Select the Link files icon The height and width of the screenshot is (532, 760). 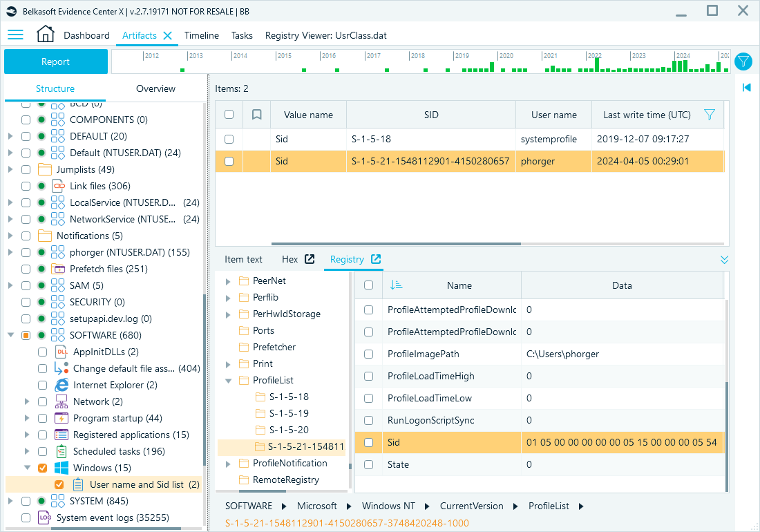click(58, 186)
